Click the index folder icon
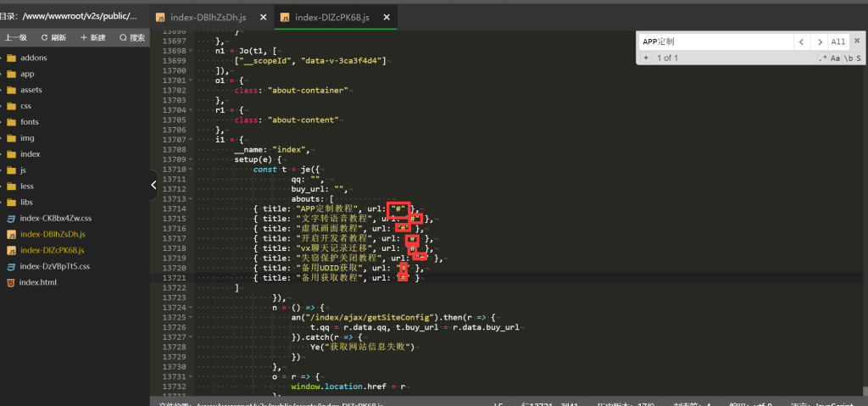The image size is (868, 406). coord(11,154)
